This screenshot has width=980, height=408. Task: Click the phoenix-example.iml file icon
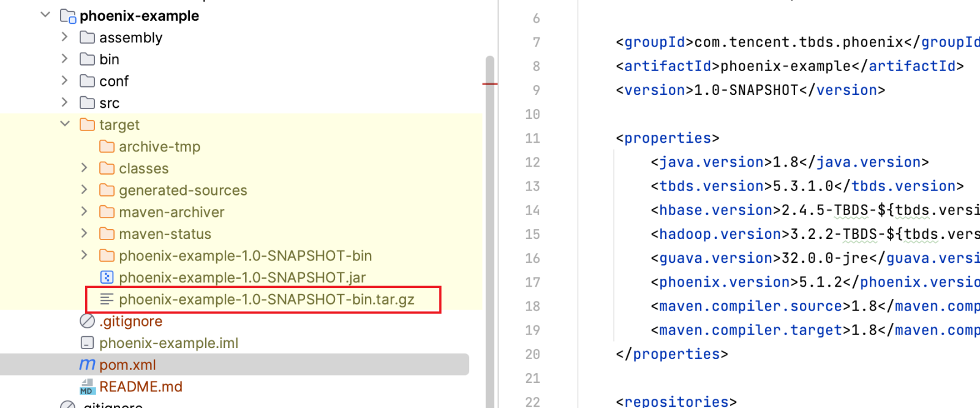coord(87,343)
